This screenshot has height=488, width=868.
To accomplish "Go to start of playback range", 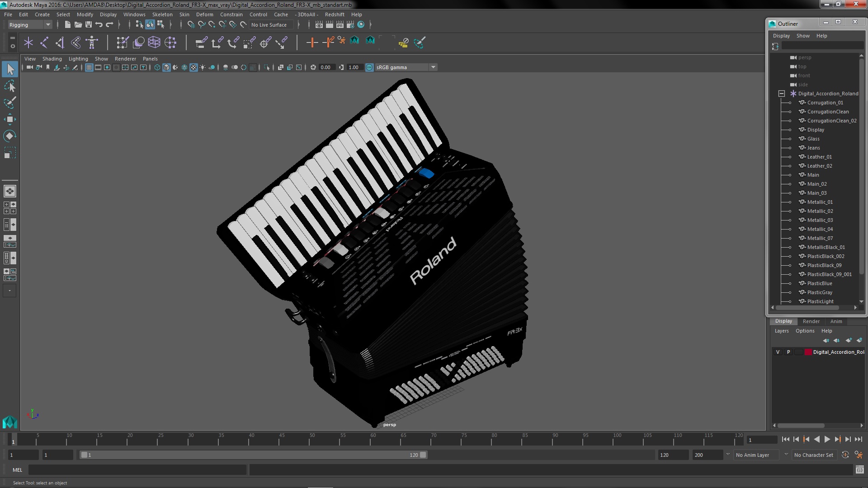I will pos(786,439).
